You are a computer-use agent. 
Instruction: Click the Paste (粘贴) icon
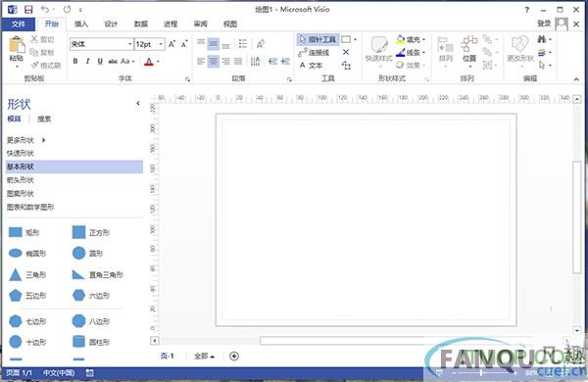click(x=16, y=45)
